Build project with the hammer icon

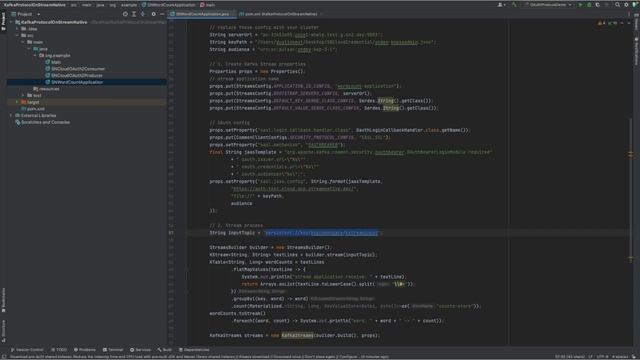pos(514,5)
